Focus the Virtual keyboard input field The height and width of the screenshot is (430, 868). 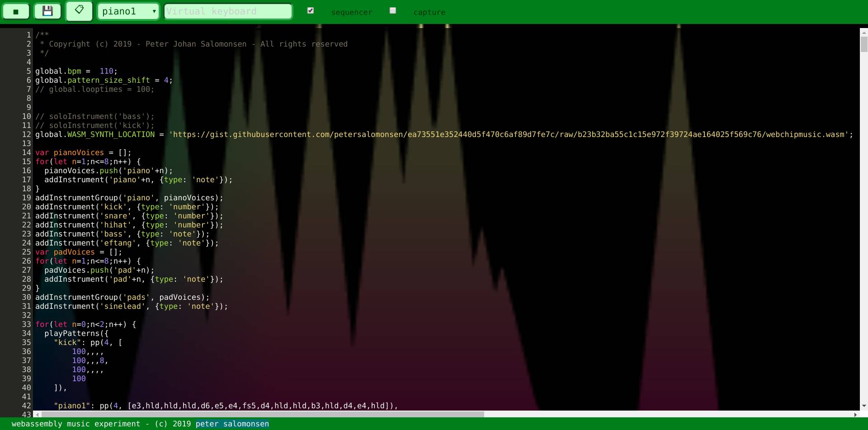click(228, 11)
